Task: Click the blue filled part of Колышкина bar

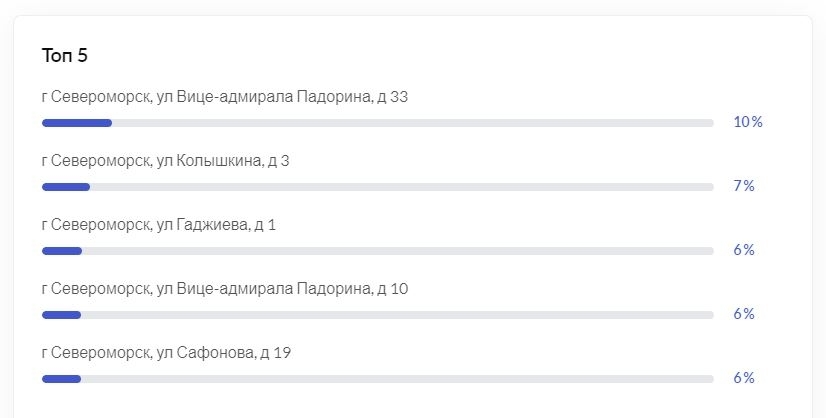Action: point(66,187)
